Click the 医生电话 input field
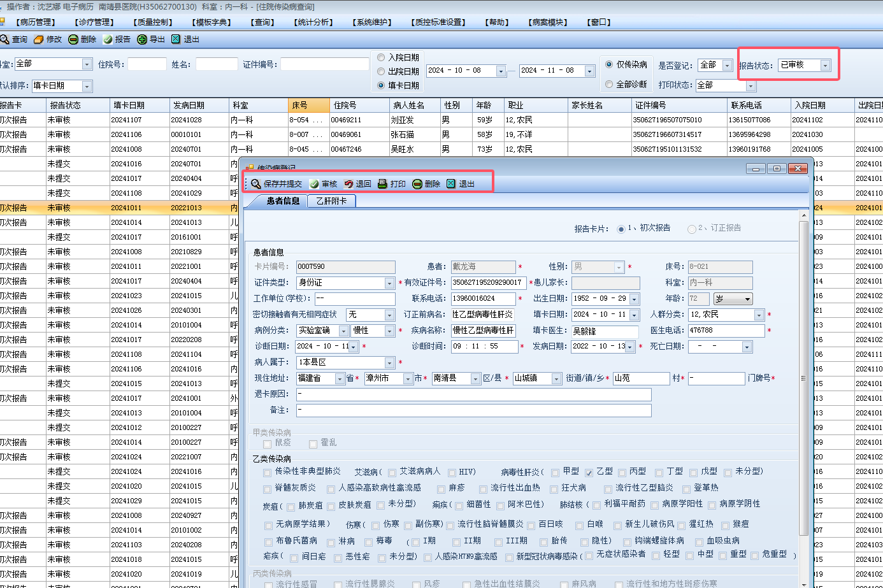 point(726,331)
